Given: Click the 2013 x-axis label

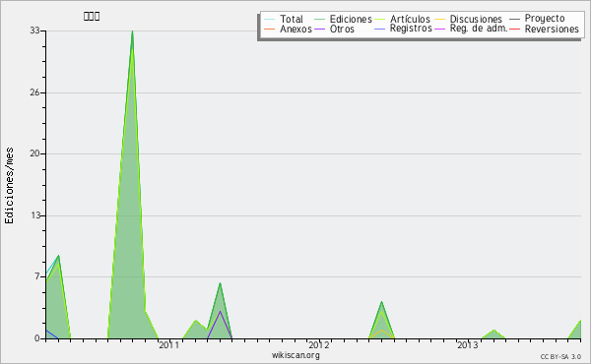Looking at the screenshot, I should click(x=467, y=345).
